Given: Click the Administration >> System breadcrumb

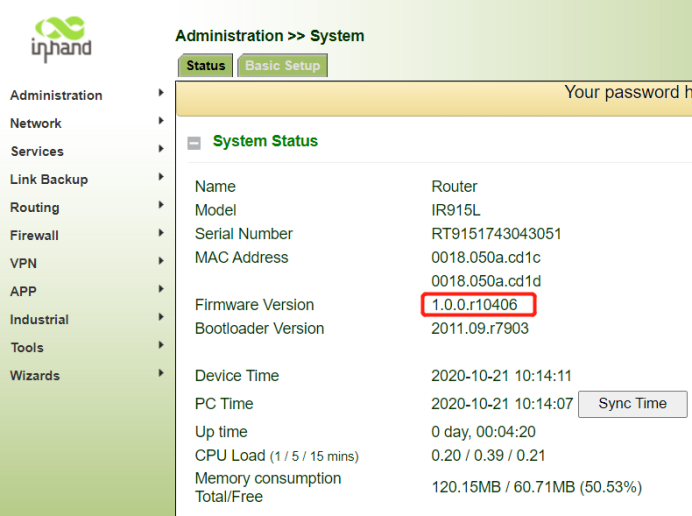Looking at the screenshot, I should 269,36.
